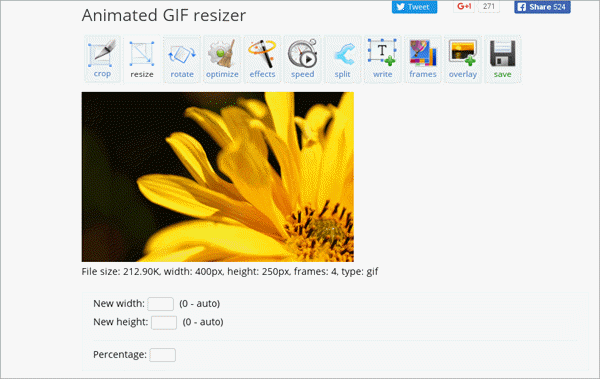Screen dimensions: 600x379
Task: Open the effects magic wand tool
Action: [262, 59]
